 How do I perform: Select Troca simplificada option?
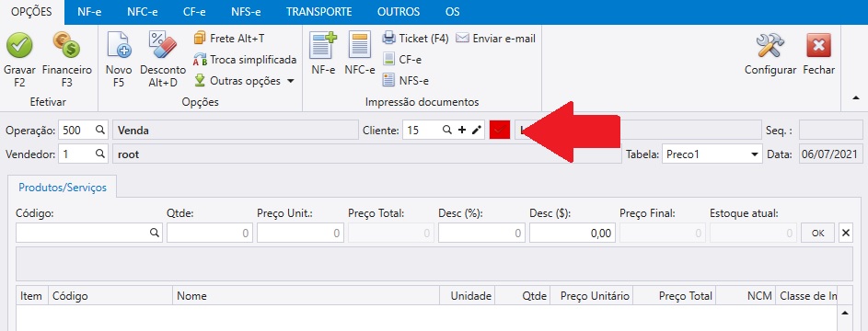click(245, 59)
